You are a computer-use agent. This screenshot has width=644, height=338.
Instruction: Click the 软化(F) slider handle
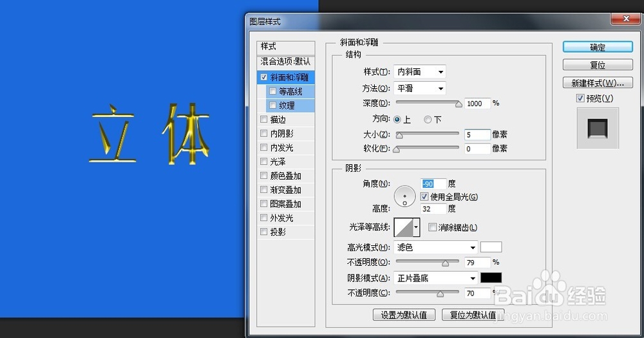point(396,149)
